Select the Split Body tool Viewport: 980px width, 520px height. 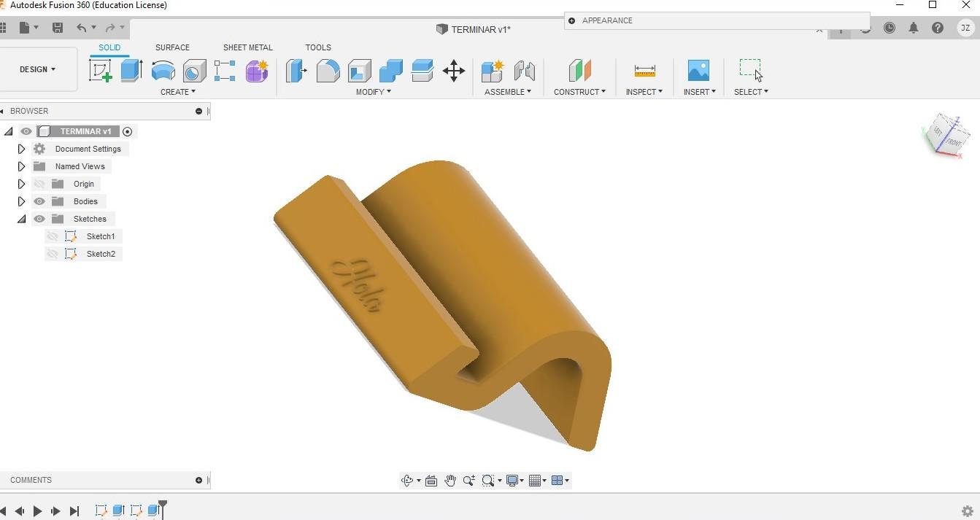[x=423, y=71]
